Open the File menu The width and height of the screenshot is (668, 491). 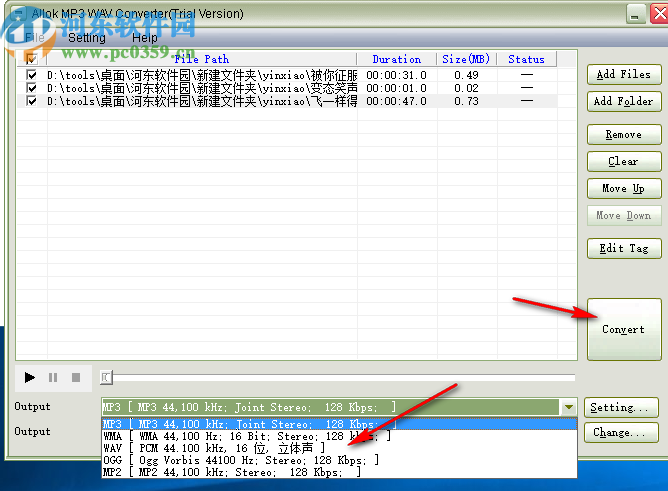35,37
